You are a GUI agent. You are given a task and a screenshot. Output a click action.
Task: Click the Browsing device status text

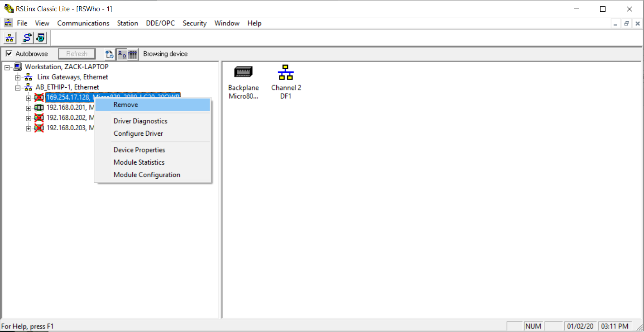tap(165, 54)
